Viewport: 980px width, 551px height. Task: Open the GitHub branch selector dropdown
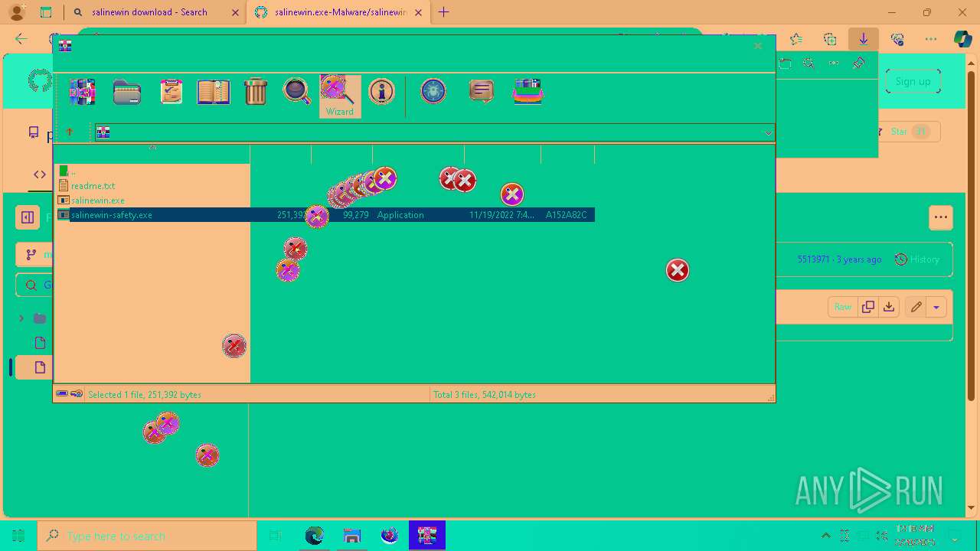tap(35, 255)
